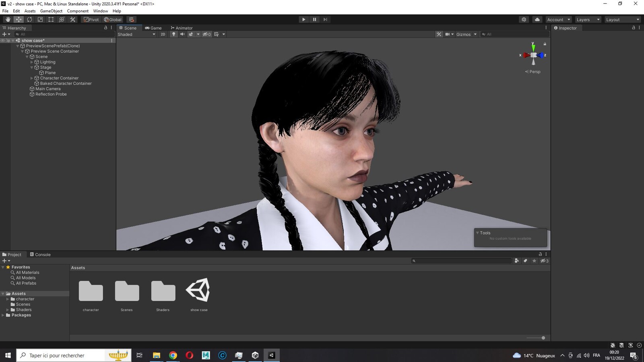Toggle scene grid visibility
This screenshot has width=644, height=362.
[x=217, y=34]
